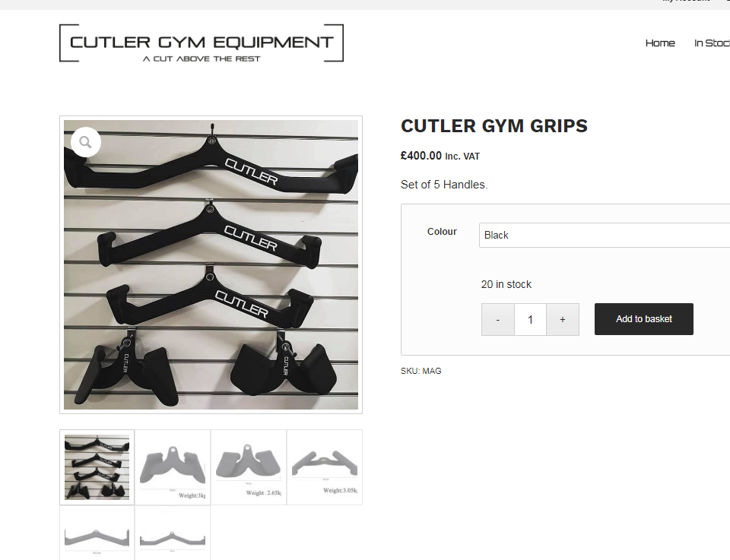Select the last gallery thumbnail of medium bar
This screenshot has height=560, width=730.
coord(173,533)
